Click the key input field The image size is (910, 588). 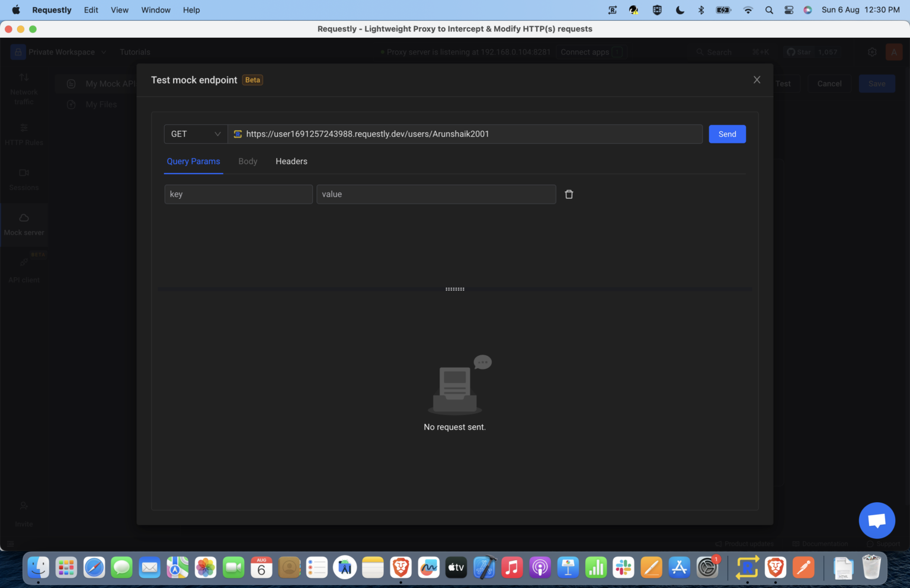point(238,194)
